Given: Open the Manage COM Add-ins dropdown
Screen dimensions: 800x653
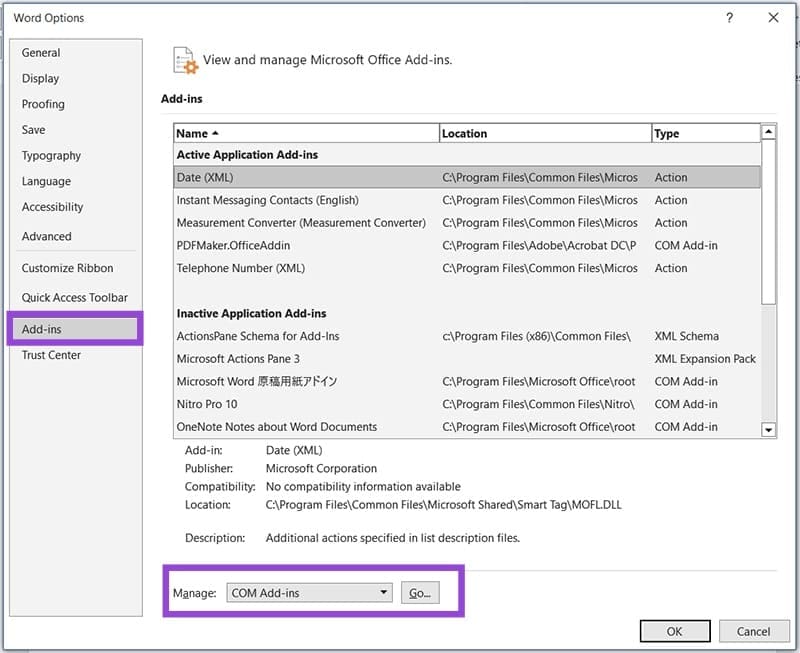Looking at the screenshot, I should (x=309, y=593).
